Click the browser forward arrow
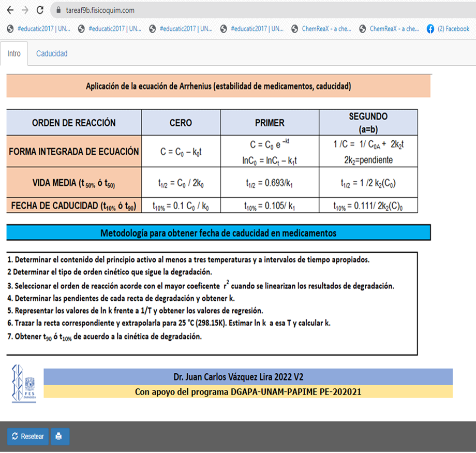This screenshot has width=476, height=453. click(25, 10)
